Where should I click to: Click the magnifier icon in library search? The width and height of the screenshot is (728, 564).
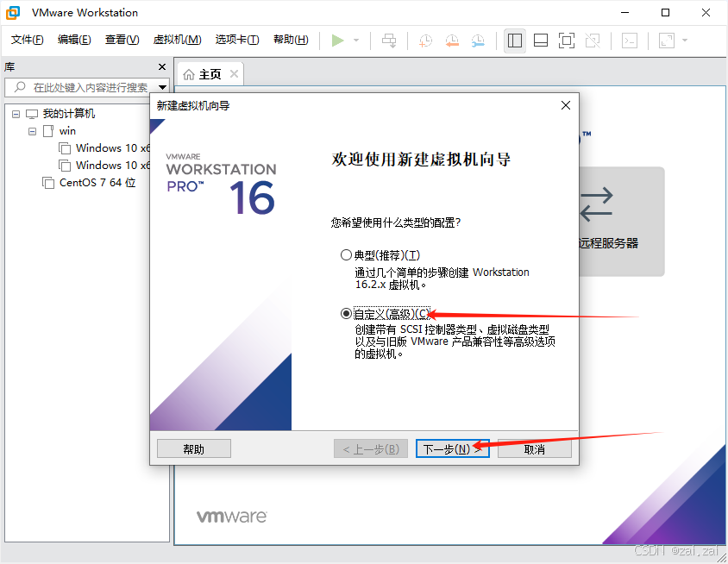click(x=20, y=87)
